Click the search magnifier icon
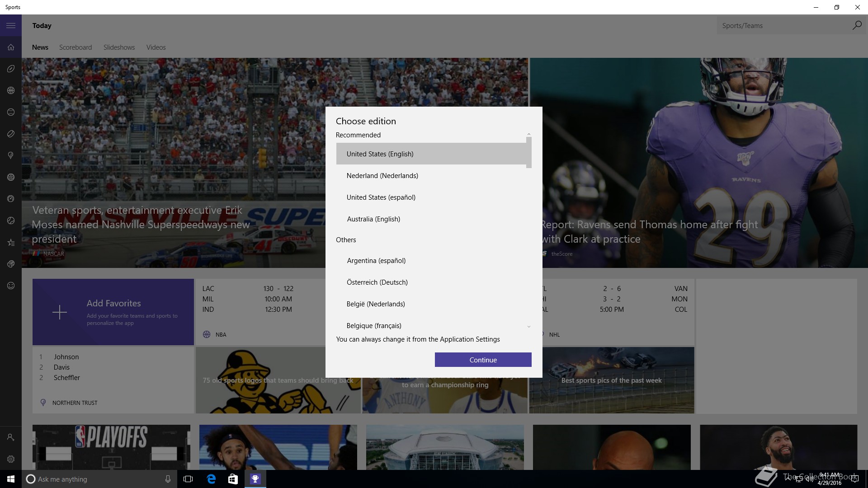 point(857,25)
